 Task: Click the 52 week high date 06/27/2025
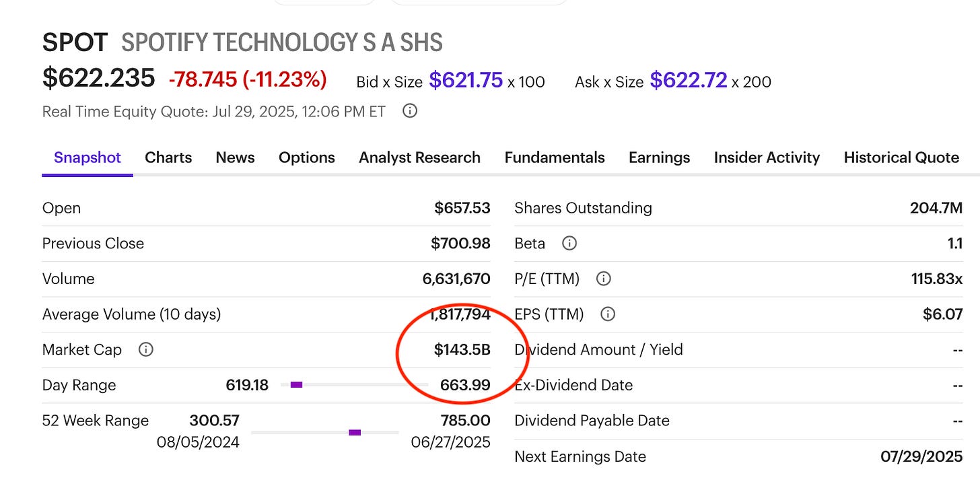coord(450,442)
